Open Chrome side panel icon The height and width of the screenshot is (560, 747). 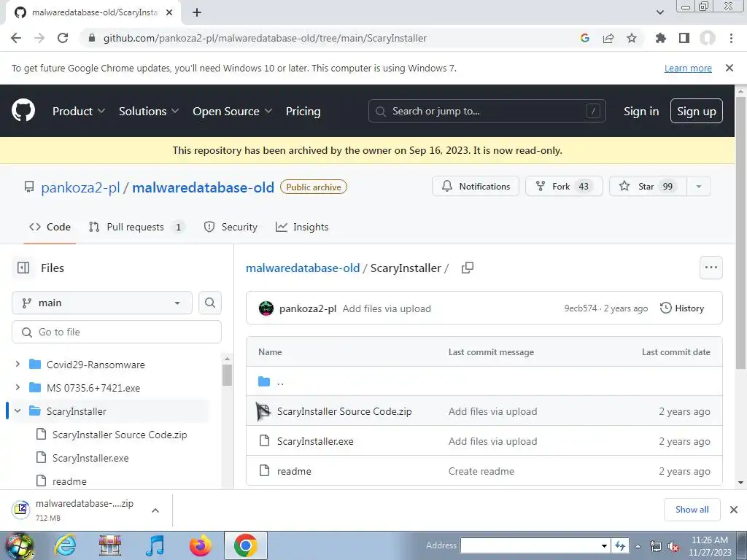pyautogui.click(x=684, y=38)
